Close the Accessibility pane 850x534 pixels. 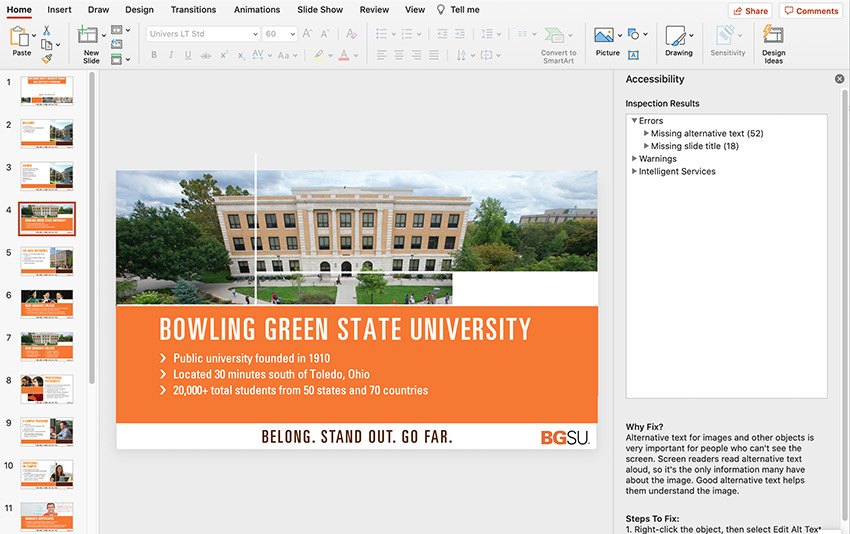tap(839, 79)
